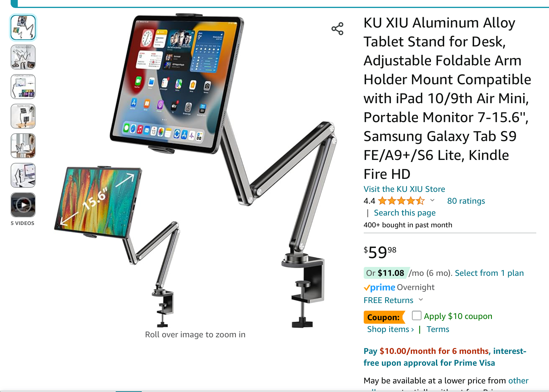Play the product videos thumbnail
The height and width of the screenshot is (392, 549).
tap(23, 205)
